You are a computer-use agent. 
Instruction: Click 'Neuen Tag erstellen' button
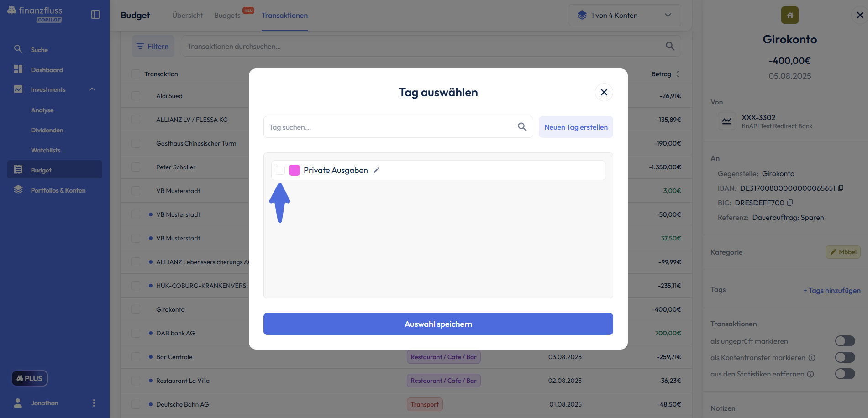[576, 127]
